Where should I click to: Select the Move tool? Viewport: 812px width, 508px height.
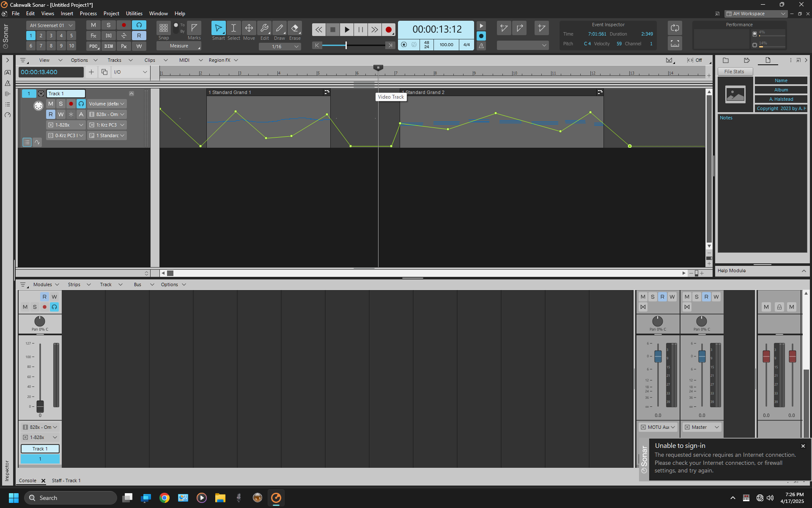pos(249,28)
